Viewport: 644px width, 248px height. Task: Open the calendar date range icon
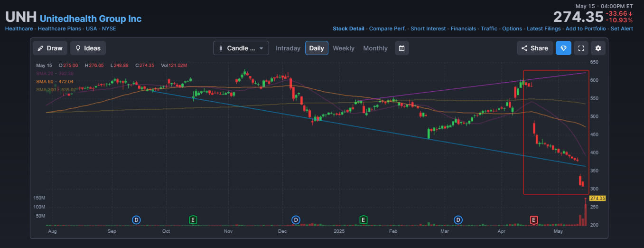(401, 48)
